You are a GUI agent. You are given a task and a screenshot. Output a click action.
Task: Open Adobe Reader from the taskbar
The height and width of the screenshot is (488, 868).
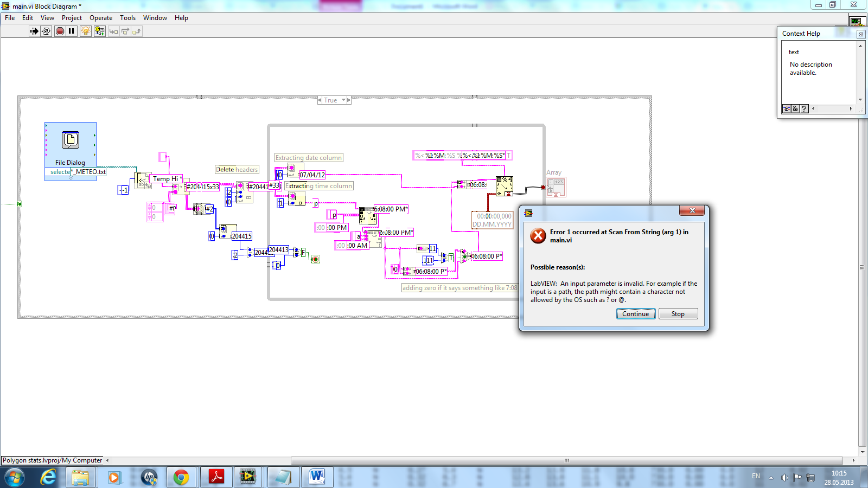click(x=216, y=478)
